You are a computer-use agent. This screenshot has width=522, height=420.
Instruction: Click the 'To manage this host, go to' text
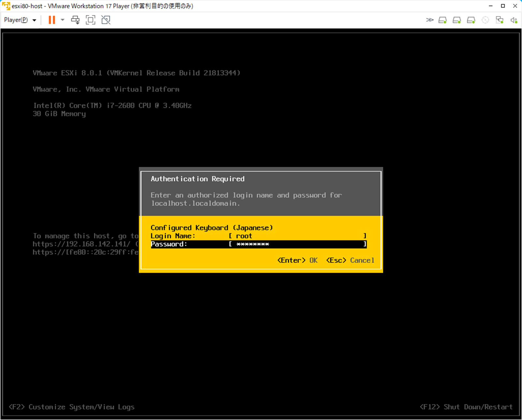(x=86, y=236)
